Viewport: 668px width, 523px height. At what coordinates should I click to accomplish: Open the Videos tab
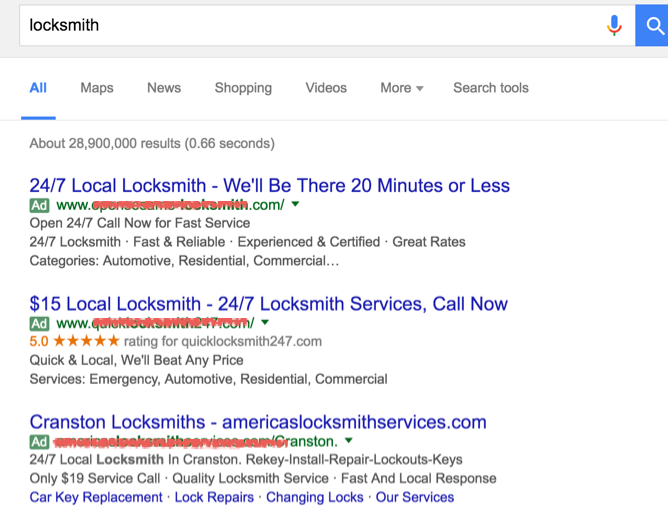coord(326,88)
